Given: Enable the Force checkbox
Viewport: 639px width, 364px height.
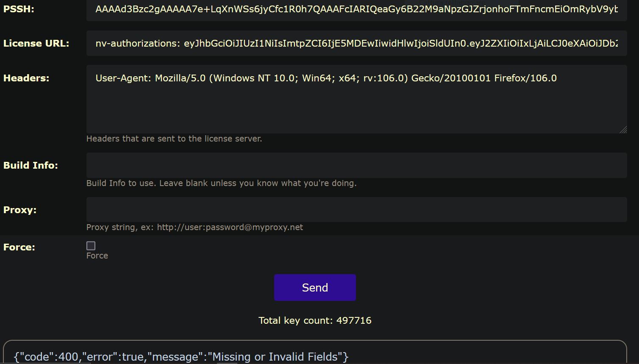Looking at the screenshot, I should pos(91,246).
